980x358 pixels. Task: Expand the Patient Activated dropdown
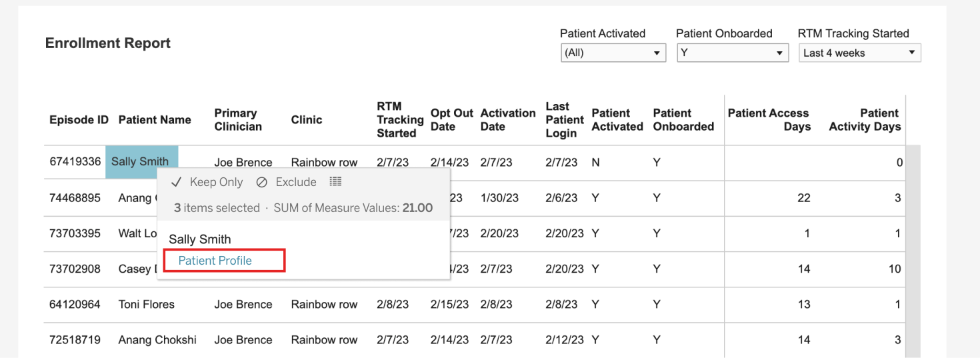click(x=613, y=53)
